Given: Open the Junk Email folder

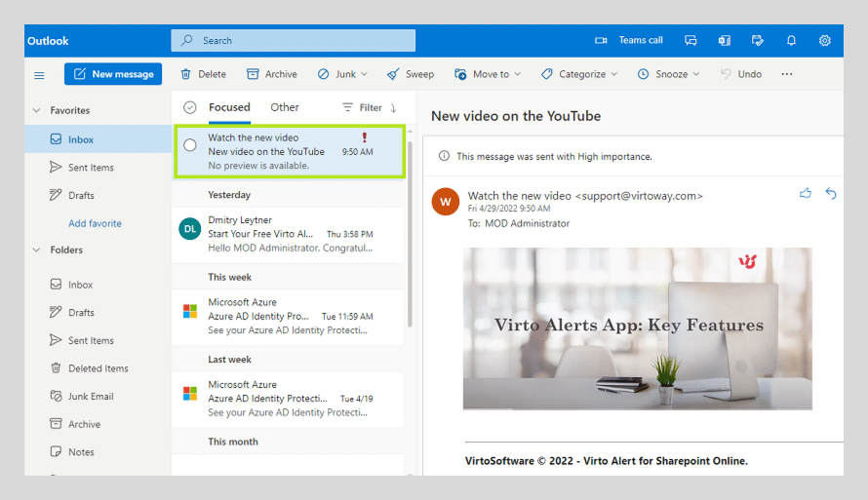Looking at the screenshot, I should (98, 396).
